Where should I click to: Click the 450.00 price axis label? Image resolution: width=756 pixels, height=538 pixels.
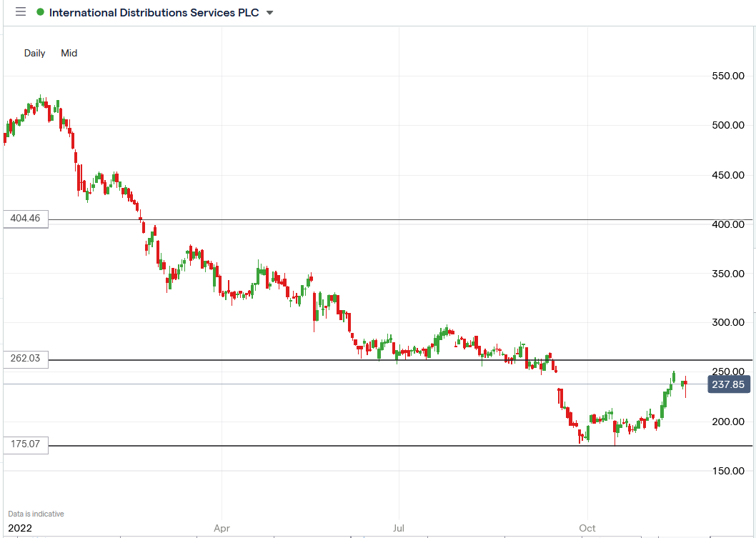pyautogui.click(x=728, y=175)
